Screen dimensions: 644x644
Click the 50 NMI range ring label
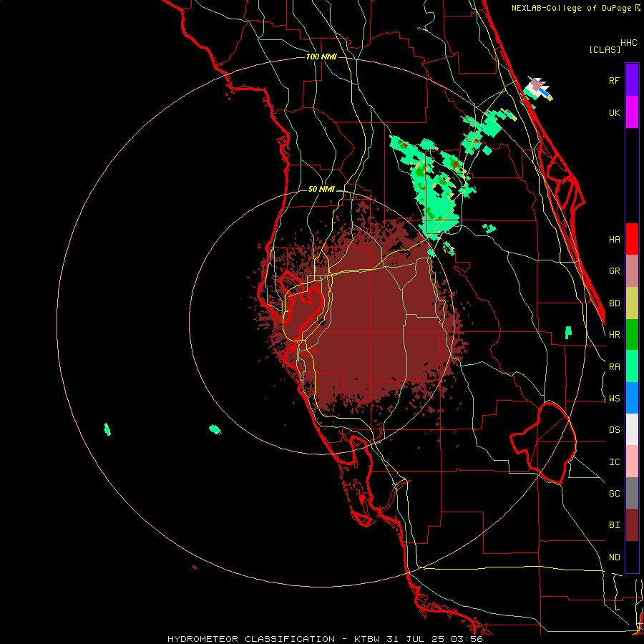pyautogui.click(x=321, y=190)
